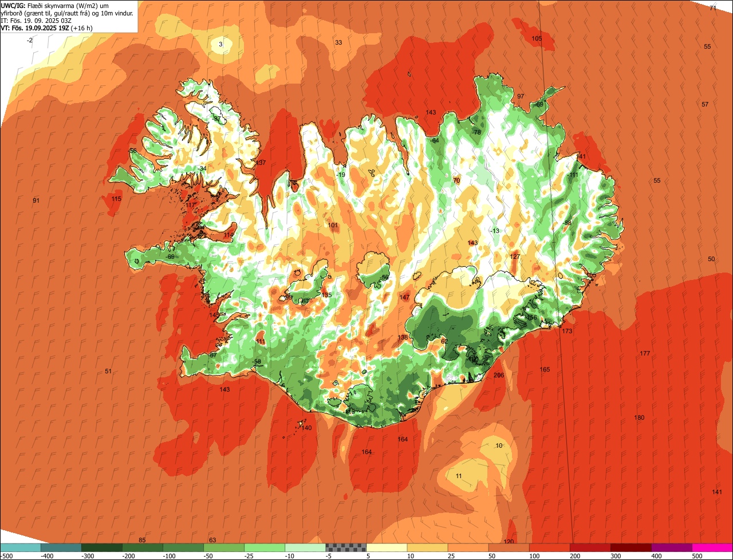Viewport: 733px width, 560px height.
Task: Click the initial time line 'IT: Fös. 19. 09. 2025 03Z'
Action: [x=37, y=20]
